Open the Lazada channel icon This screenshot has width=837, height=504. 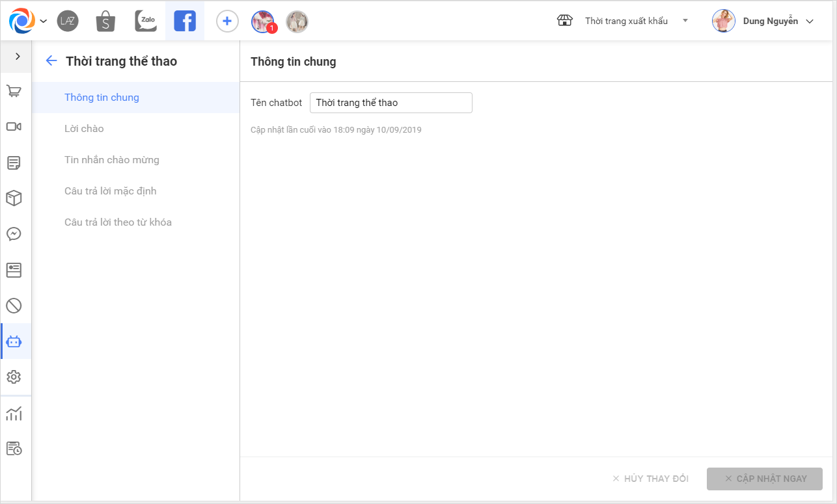(x=68, y=21)
